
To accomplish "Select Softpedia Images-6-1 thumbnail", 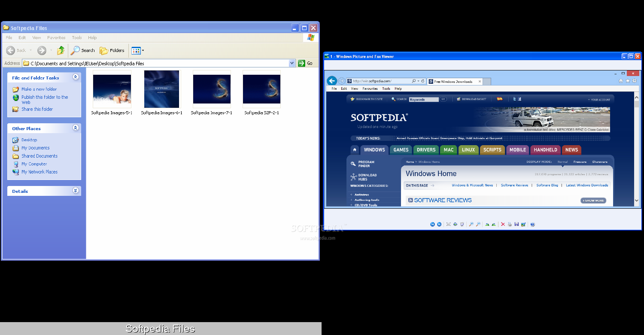I will click(161, 89).
